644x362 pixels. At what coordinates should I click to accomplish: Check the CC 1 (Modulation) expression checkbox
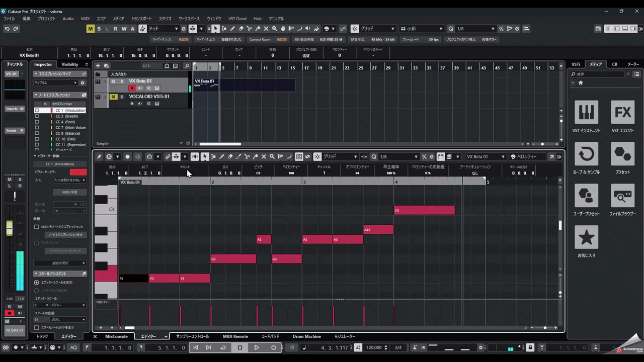37,110
